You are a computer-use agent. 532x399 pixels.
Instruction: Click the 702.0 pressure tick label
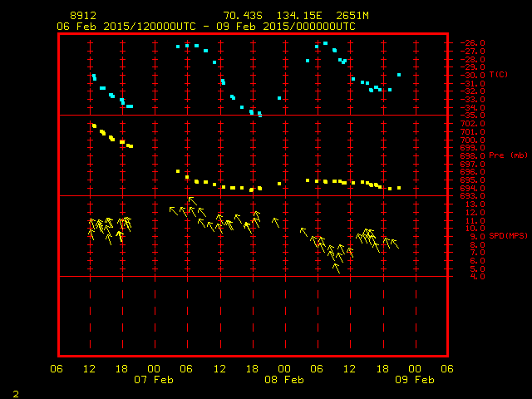(473, 124)
